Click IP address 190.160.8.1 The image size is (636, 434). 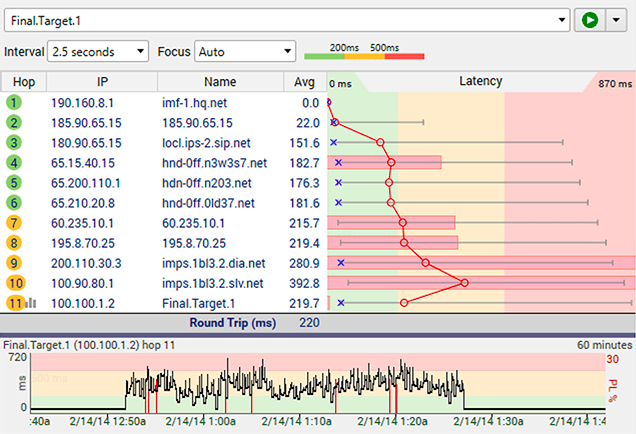(x=82, y=103)
